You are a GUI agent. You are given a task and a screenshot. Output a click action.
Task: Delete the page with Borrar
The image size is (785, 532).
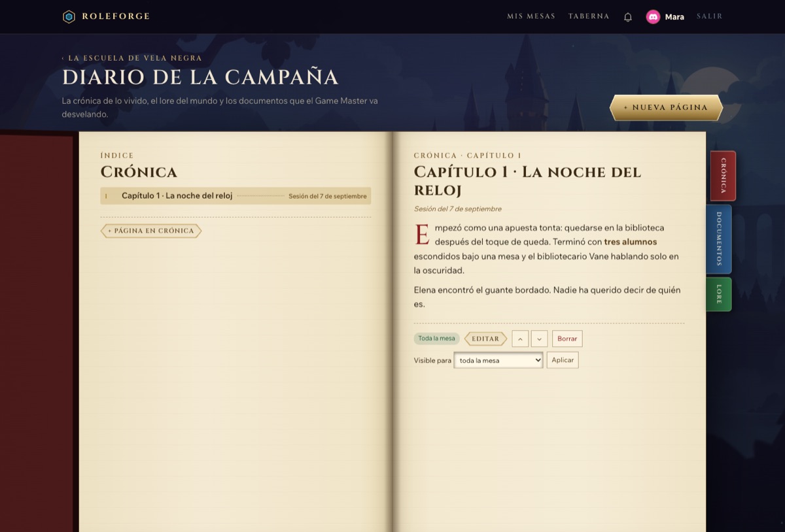(567, 339)
